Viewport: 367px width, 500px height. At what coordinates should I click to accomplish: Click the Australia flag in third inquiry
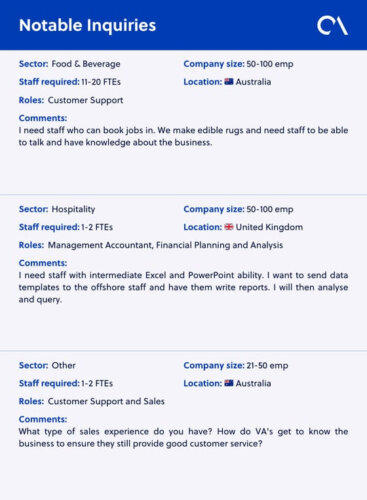point(229,383)
